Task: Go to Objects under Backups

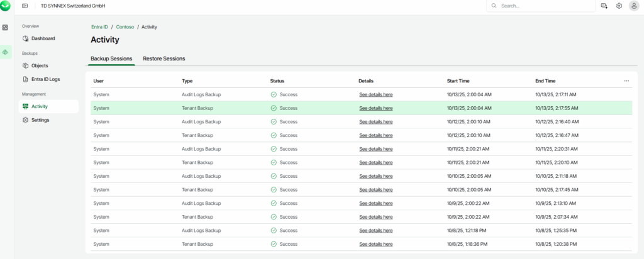Action: click(40, 65)
